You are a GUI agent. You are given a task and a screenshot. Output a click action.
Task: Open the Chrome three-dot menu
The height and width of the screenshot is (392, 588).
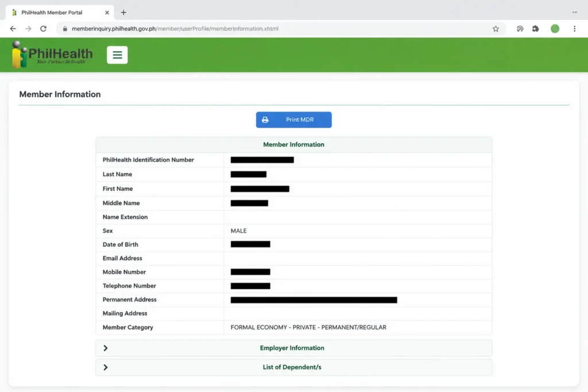click(x=574, y=29)
